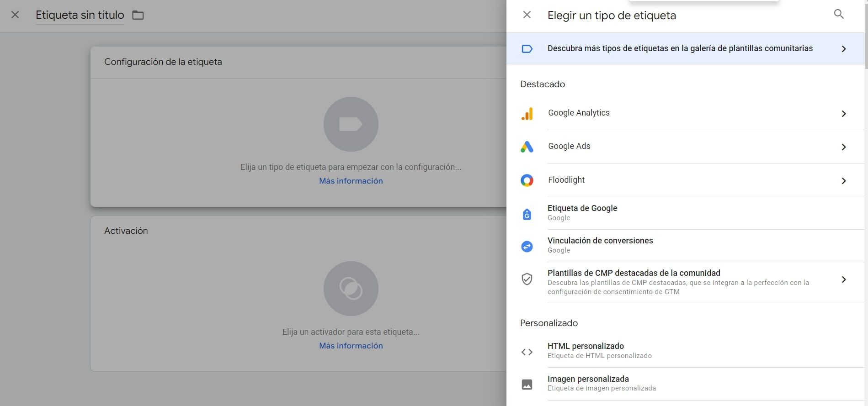The height and width of the screenshot is (406, 868).
Task: Click the Activación card heading
Action: click(x=126, y=231)
